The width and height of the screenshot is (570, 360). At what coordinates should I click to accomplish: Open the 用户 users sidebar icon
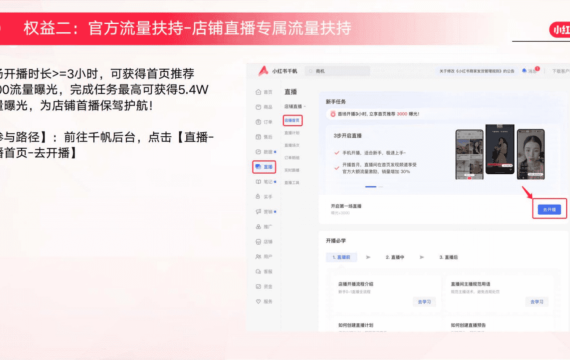[258, 256]
